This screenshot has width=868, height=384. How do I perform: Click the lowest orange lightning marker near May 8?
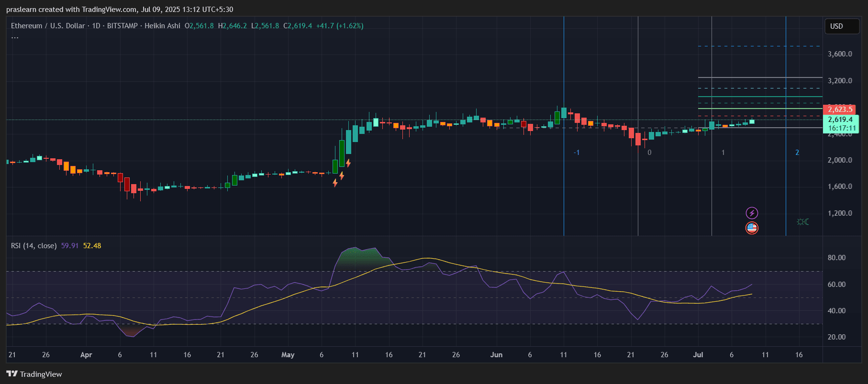click(335, 183)
